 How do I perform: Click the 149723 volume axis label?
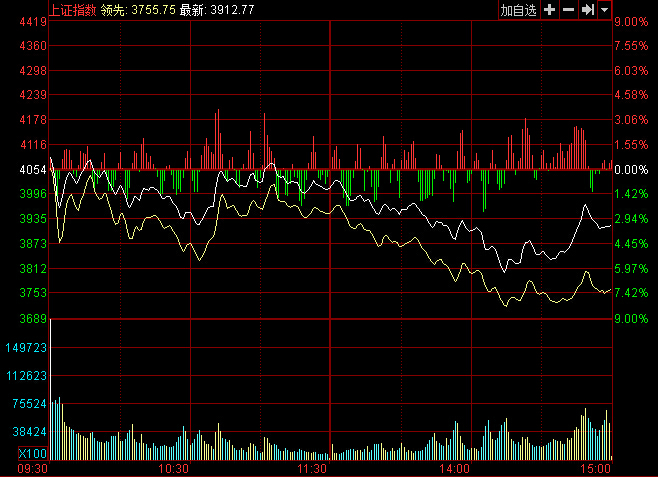click(27, 347)
